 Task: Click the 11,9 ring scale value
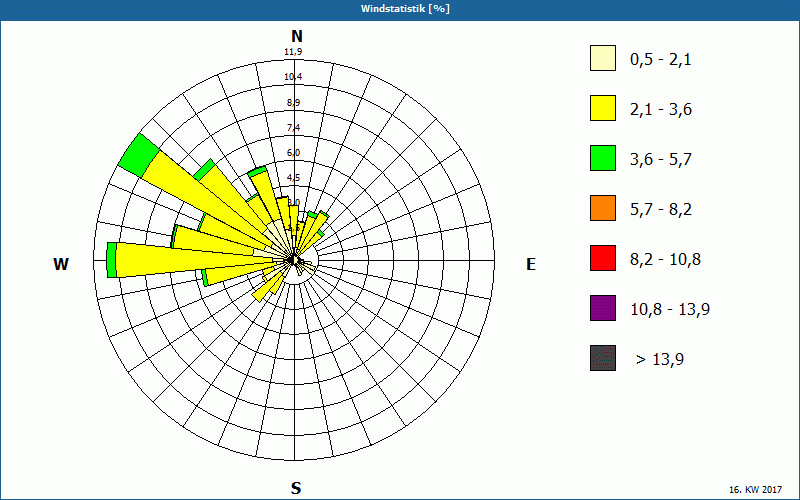(x=293, y=52)
